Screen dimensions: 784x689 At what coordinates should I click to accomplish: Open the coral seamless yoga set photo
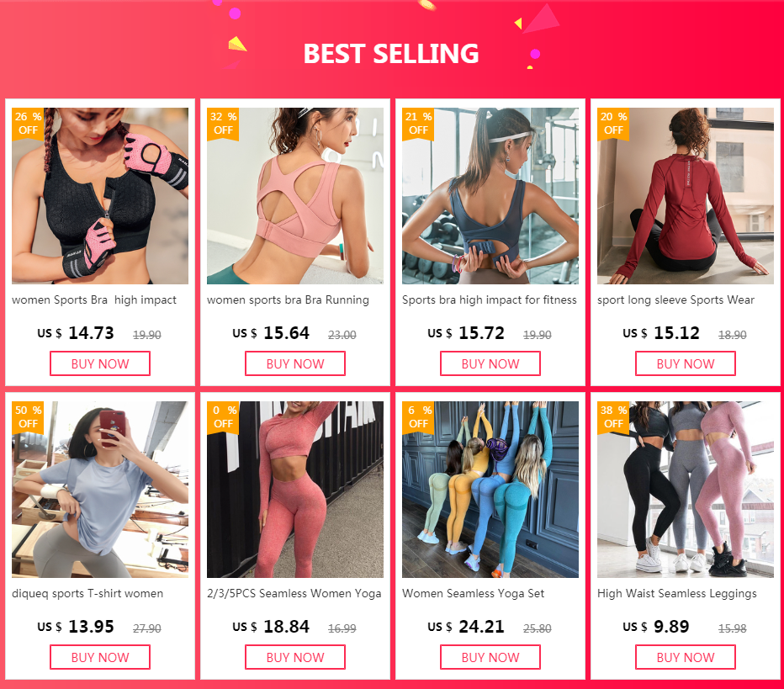tap(295, 490)
